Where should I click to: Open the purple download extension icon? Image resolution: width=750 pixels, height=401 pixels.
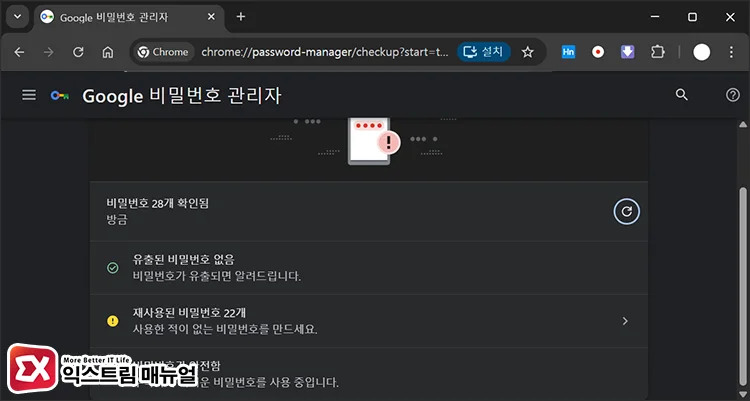pyautogui.click(x=628, y=52)
